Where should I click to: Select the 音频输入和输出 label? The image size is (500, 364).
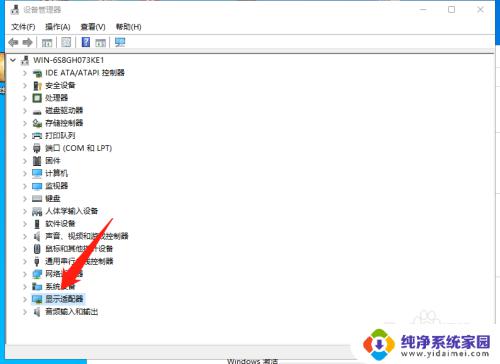[x=72, y=312]
